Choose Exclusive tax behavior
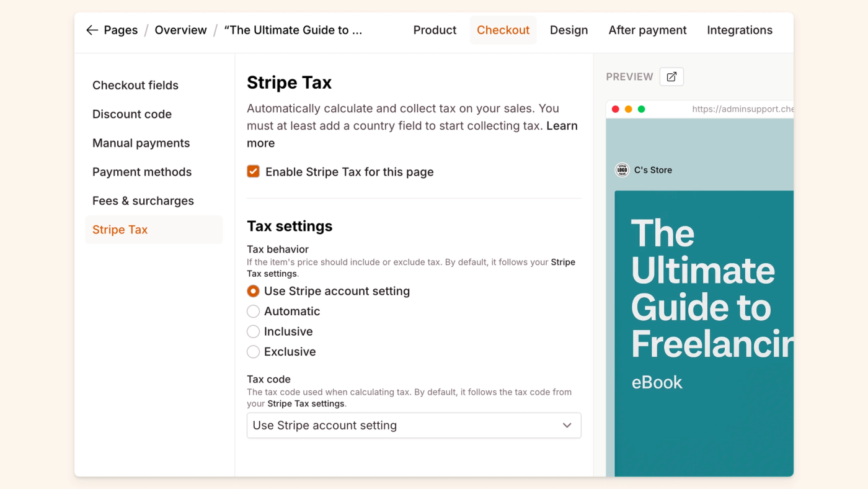Viewport: 868px width, 489px height. [x=253, y=351]
